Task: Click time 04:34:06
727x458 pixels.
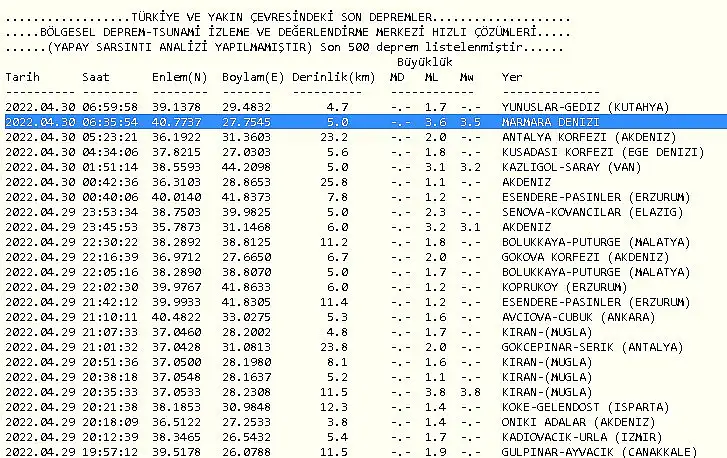Action: [110, 153]
